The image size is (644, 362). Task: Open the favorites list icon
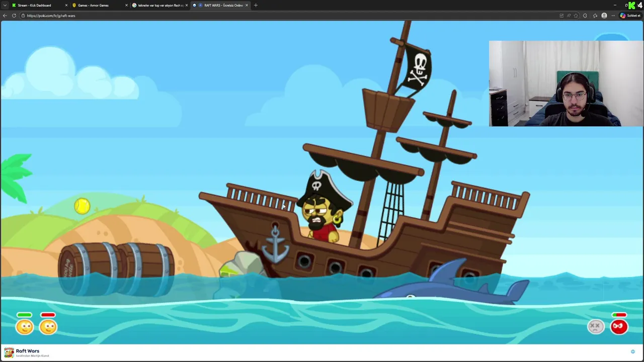pyautogui.click(x=595, y=16)
